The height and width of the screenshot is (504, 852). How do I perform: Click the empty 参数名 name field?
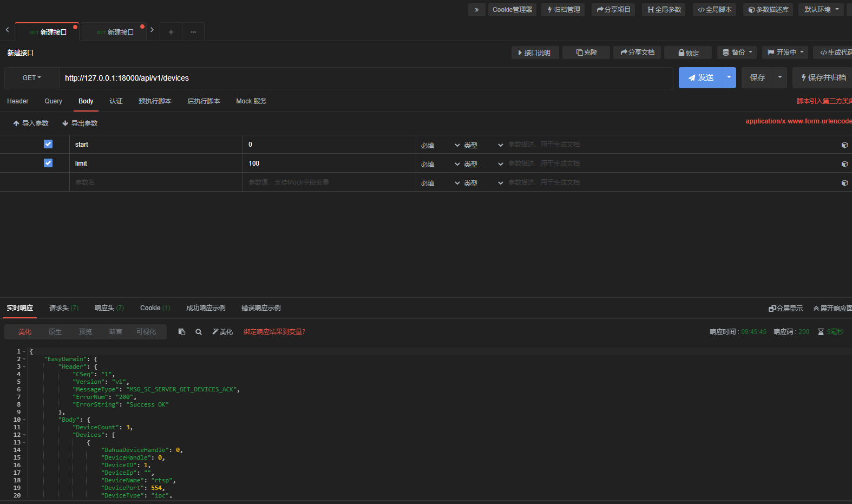click(x=156, y=182)
